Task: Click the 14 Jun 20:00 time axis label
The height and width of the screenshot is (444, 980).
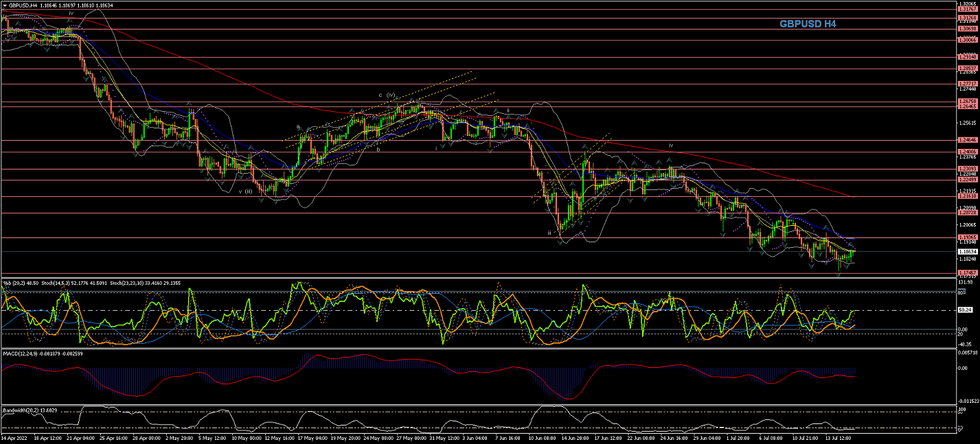Action: click(x=573, y=436)
